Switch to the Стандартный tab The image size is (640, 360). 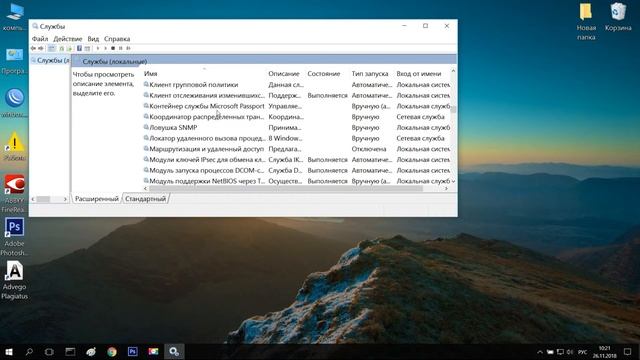pos(146,199)
